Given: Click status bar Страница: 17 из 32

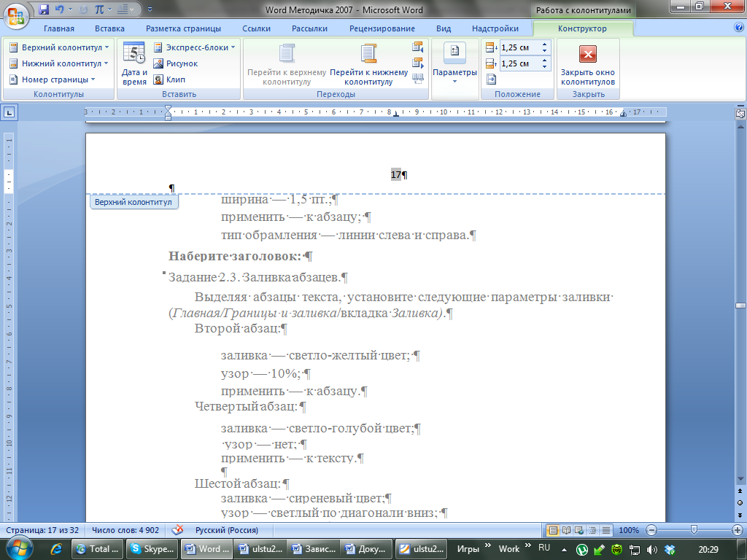Looking at the screenshot, I should (42, 530).
